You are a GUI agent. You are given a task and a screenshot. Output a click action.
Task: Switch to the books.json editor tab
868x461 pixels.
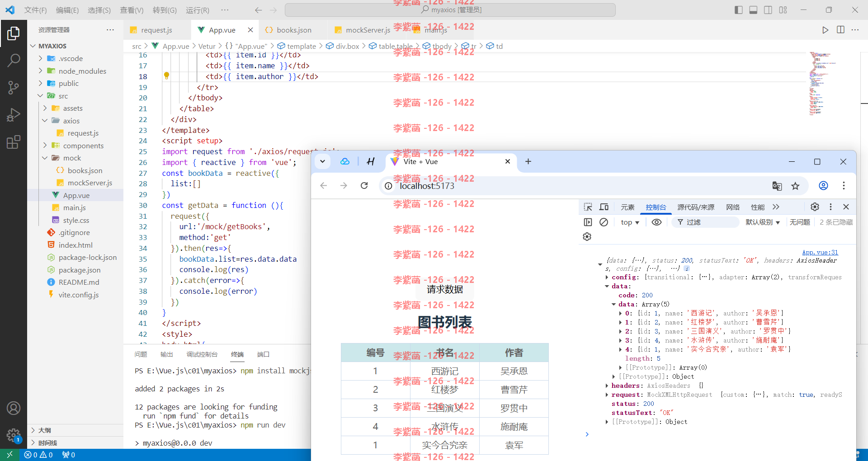[x=294, y=30]
